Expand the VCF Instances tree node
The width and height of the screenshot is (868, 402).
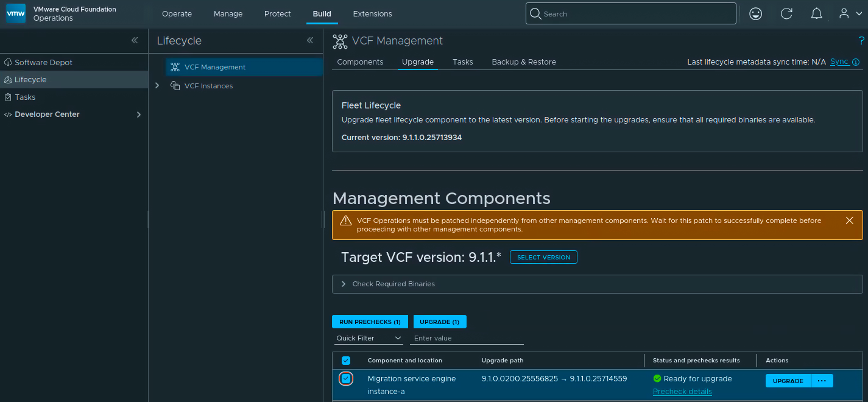coord(157,86)
